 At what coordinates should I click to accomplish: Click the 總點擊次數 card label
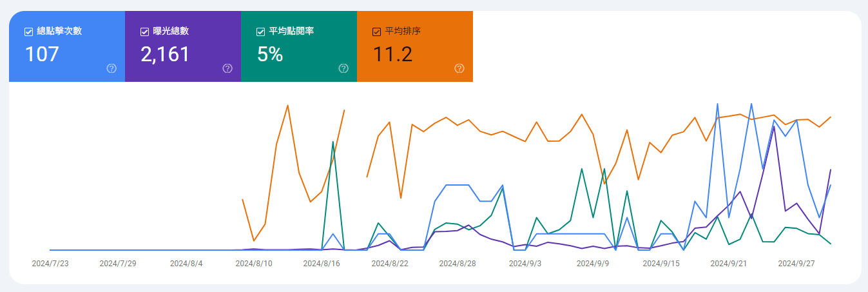(59, 31)
